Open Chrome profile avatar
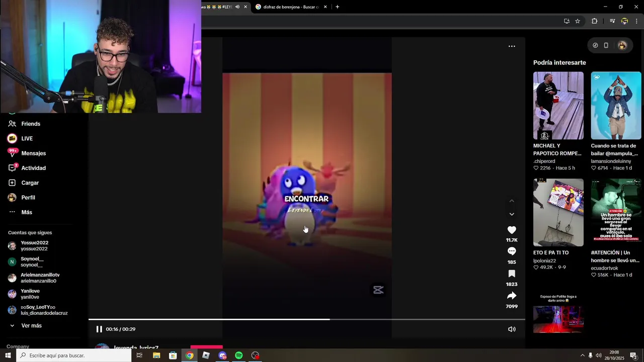 (x=624, y=21)
